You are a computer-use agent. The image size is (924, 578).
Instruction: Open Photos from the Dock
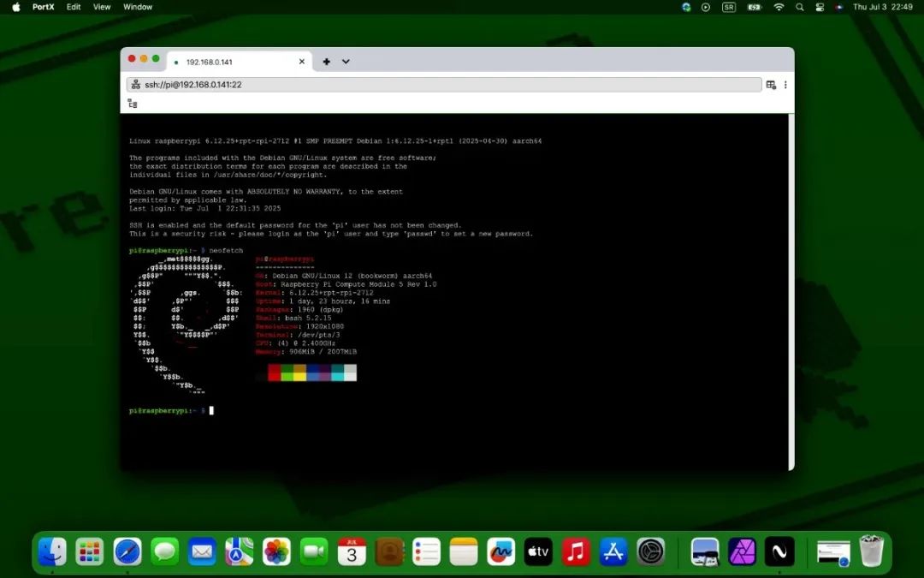coord(277,552)
